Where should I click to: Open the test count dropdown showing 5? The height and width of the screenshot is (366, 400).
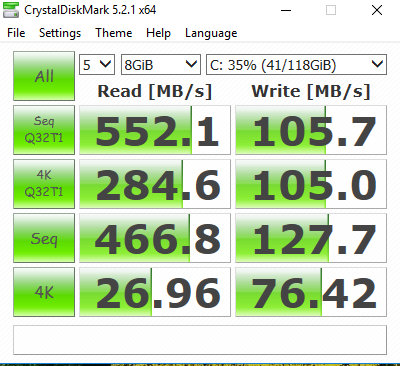97,64
